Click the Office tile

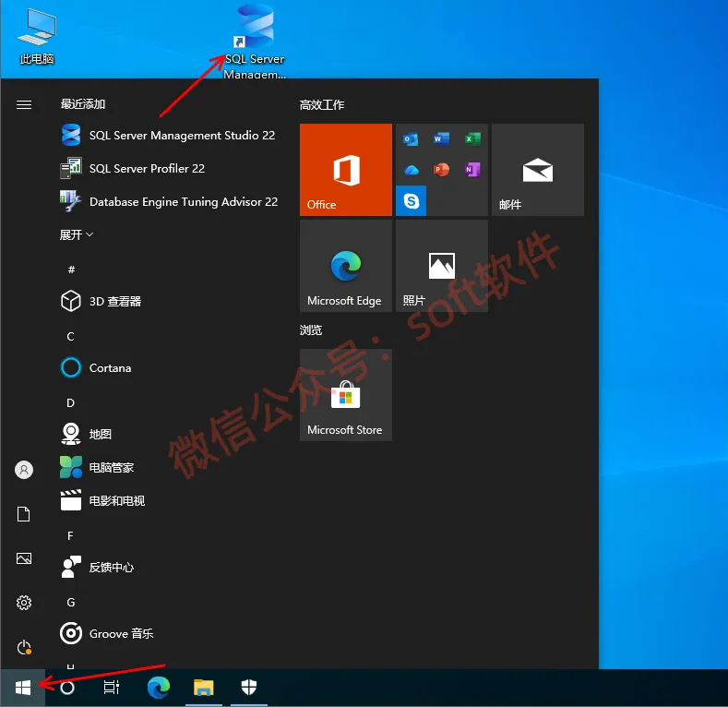pos(346,170)
